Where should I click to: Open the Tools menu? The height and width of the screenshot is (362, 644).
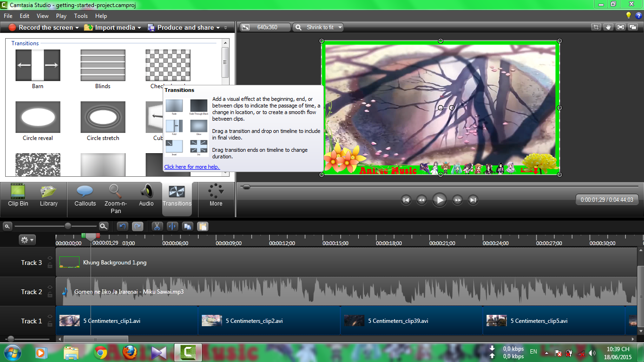[x=81, y=16]
